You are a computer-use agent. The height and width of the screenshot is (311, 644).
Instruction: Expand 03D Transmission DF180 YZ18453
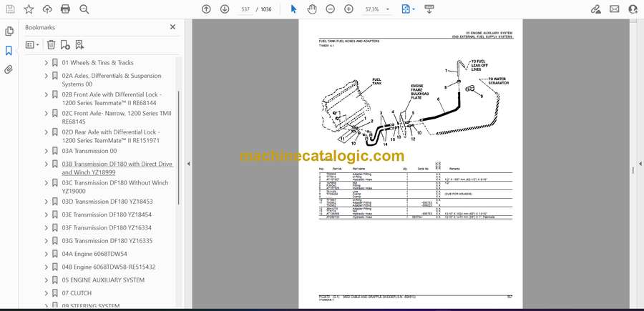click(47, 202)
